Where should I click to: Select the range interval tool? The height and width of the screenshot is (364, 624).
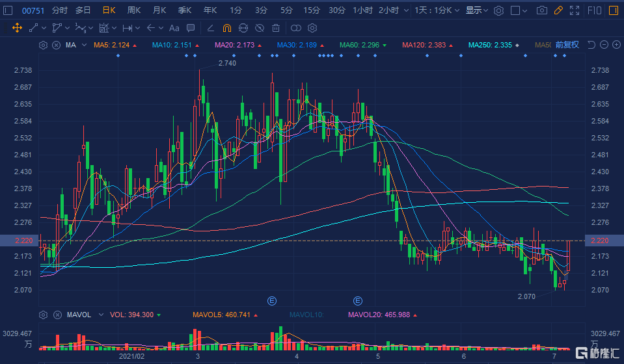click(128, 28)
